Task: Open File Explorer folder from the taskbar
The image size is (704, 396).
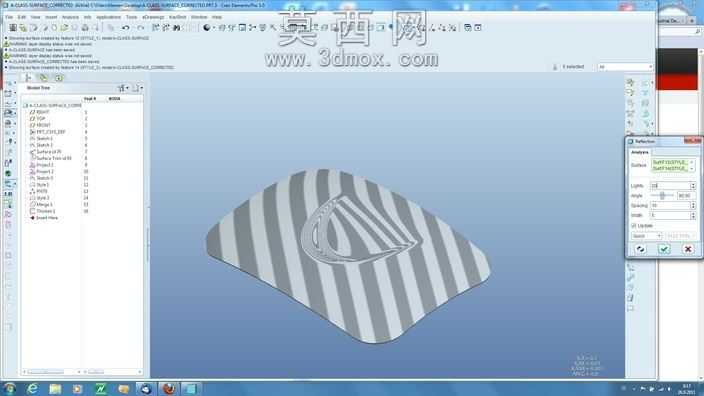Action: pyautogui.click(x=55, y=389)
